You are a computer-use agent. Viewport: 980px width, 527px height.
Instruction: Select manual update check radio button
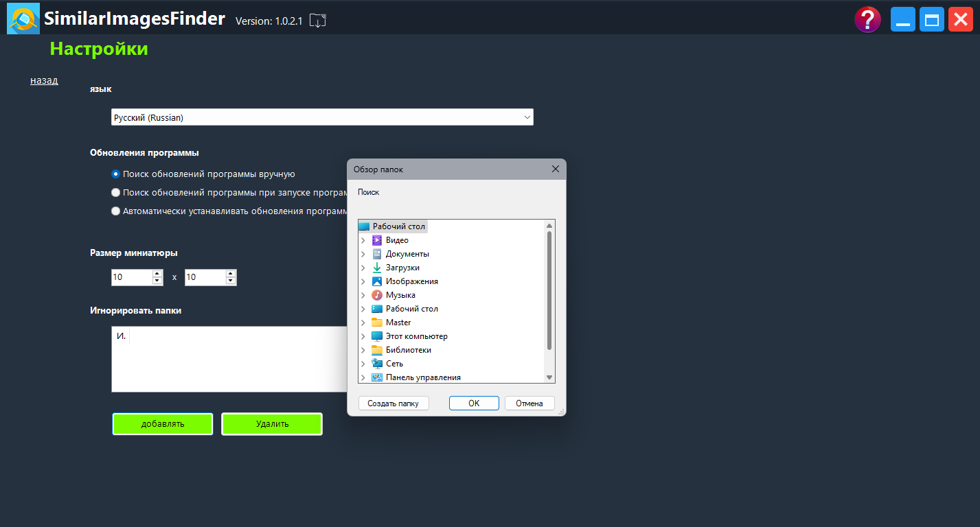[115, 174]
